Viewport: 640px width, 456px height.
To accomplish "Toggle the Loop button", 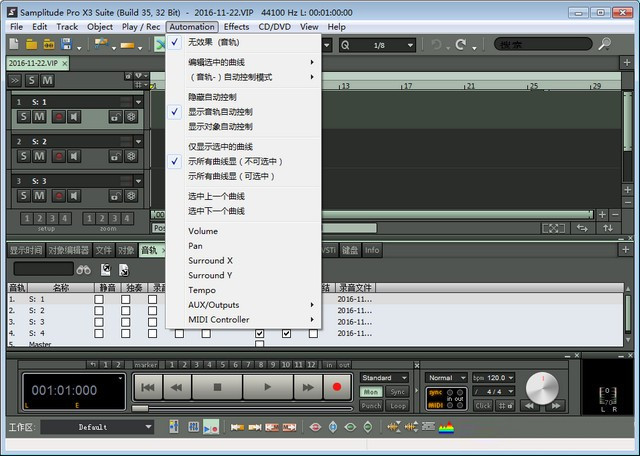I will (397, 406).
